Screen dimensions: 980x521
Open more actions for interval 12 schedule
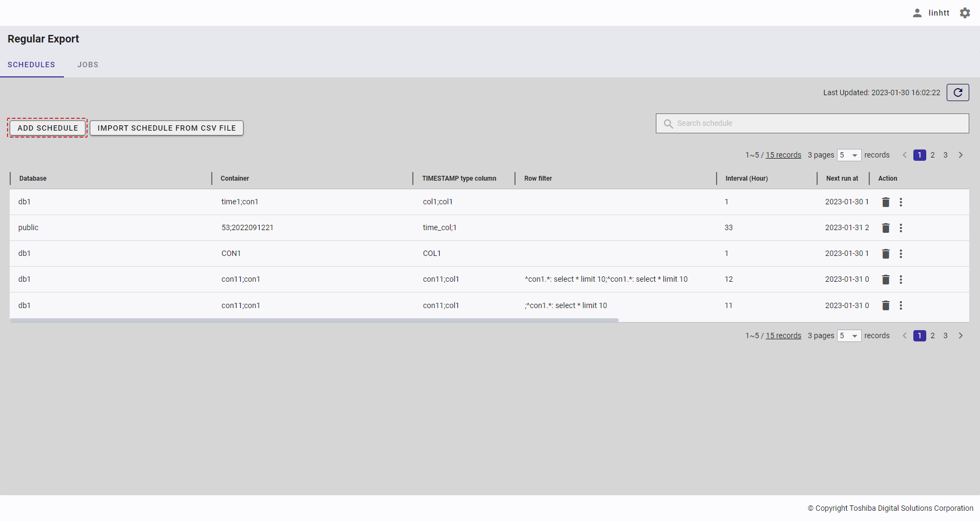point(901,280)
